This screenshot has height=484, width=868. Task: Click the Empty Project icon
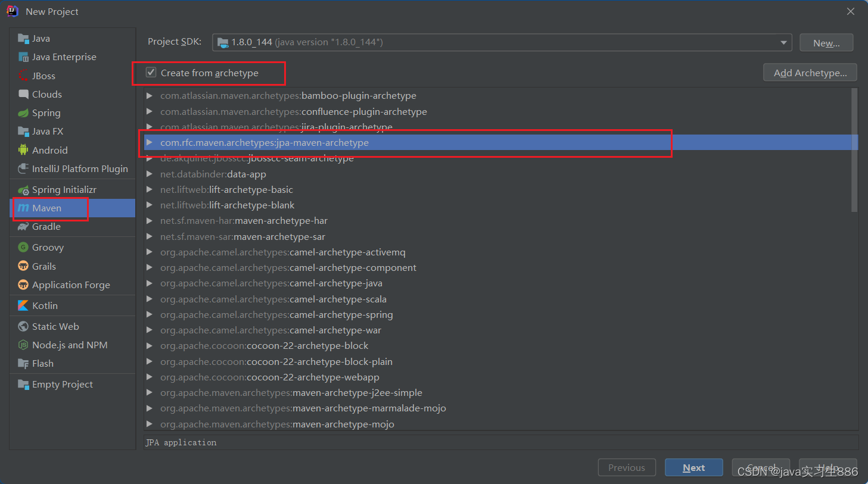(x=23, y=384)
